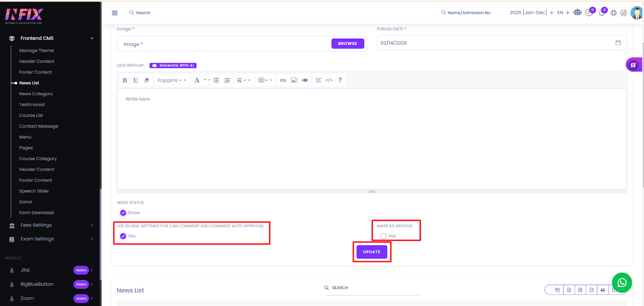Open the AI robot assistant icon

pos(578,12)
